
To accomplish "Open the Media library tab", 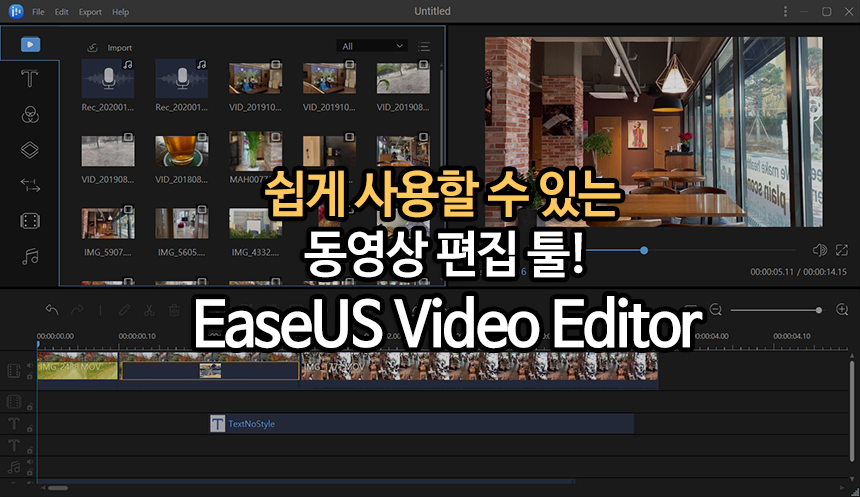I will [30, 44].
